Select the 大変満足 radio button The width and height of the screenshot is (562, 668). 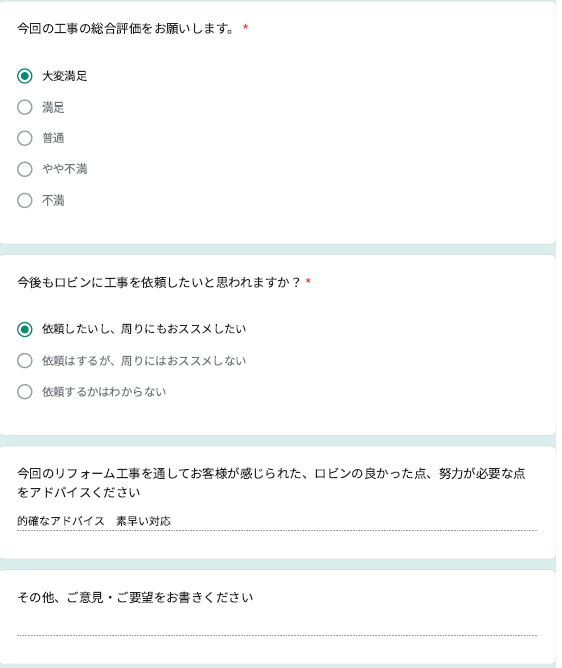25,76
